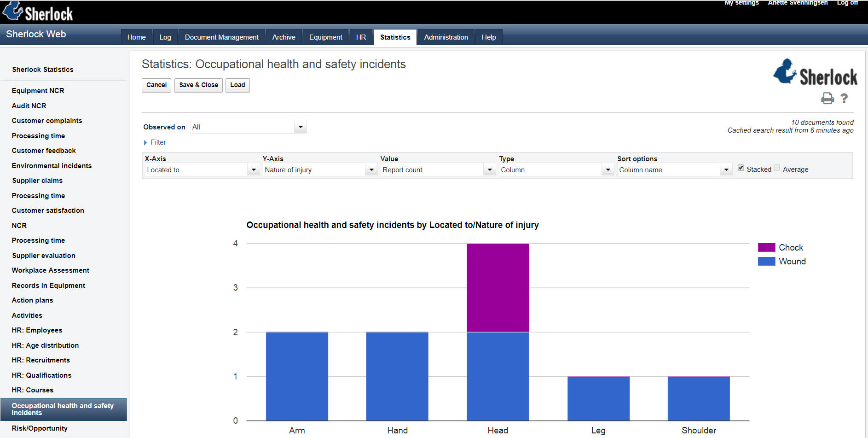Open Environmental incidents statistics
Image resolution: width=868 pixels, height=438 pixels.
pos(52,166)
